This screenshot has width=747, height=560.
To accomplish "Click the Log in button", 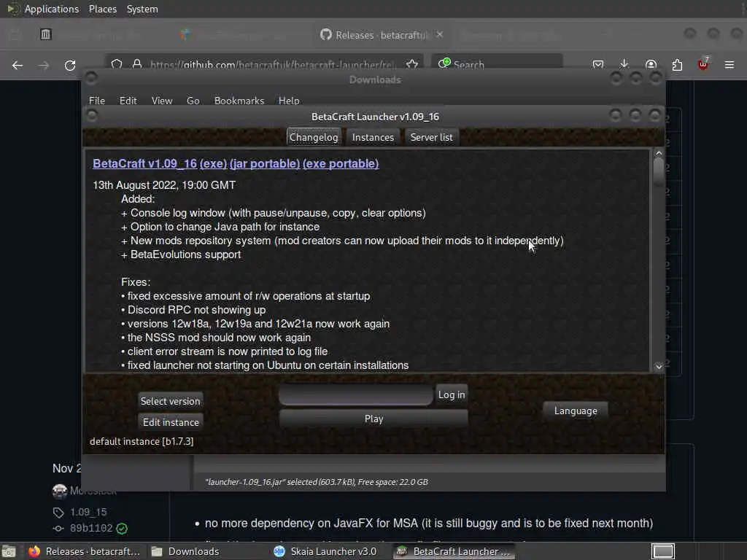I will [451, 394].
